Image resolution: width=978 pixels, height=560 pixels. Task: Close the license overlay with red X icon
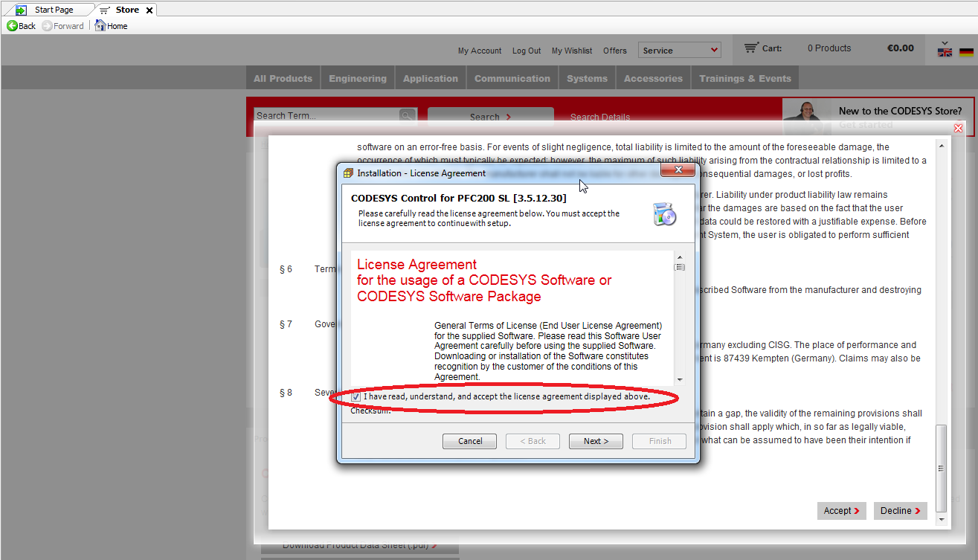(958, 129)
